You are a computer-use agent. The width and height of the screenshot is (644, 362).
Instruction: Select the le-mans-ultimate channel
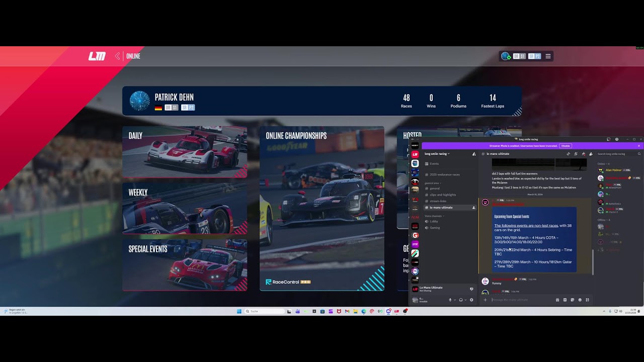[x=449, y=208]
